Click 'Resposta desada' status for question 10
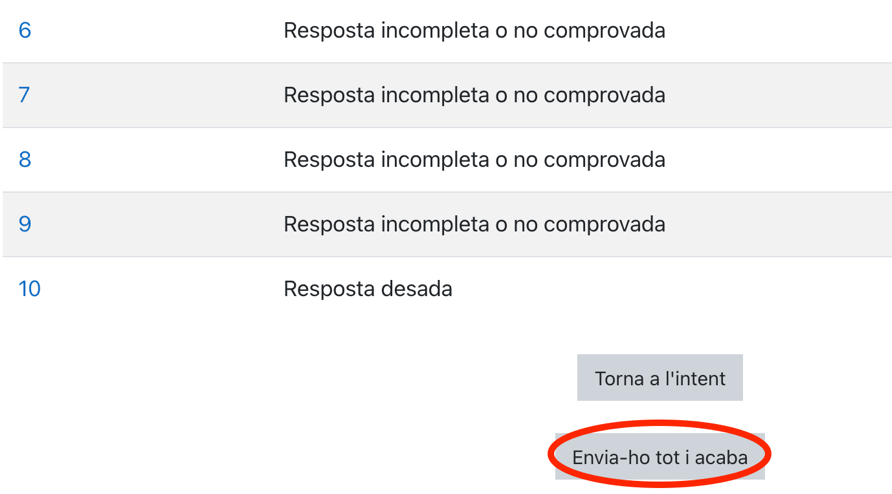This screenshot has width=892, height=494. (368, 289)
